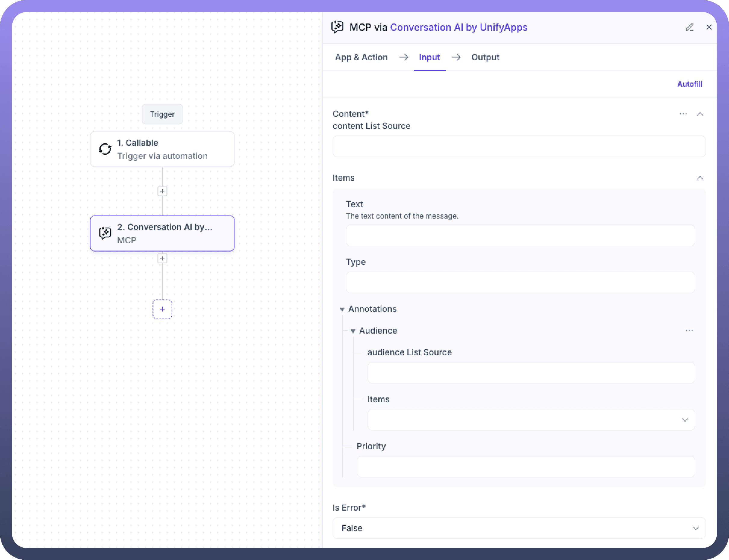This screenshot has width=729, height=560.
Task: Click the Conversation AI node icon on canvas
Action: (105, 233)
